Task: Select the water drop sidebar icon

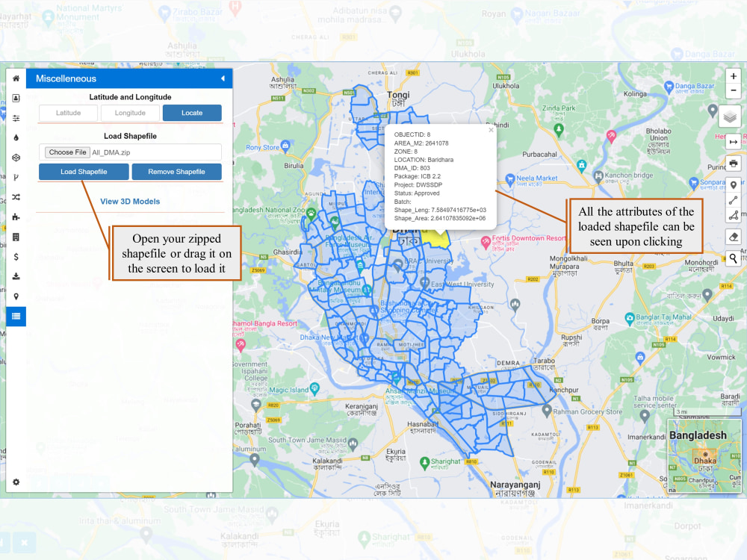Action: pyautogui.click(x=16, y=137)
